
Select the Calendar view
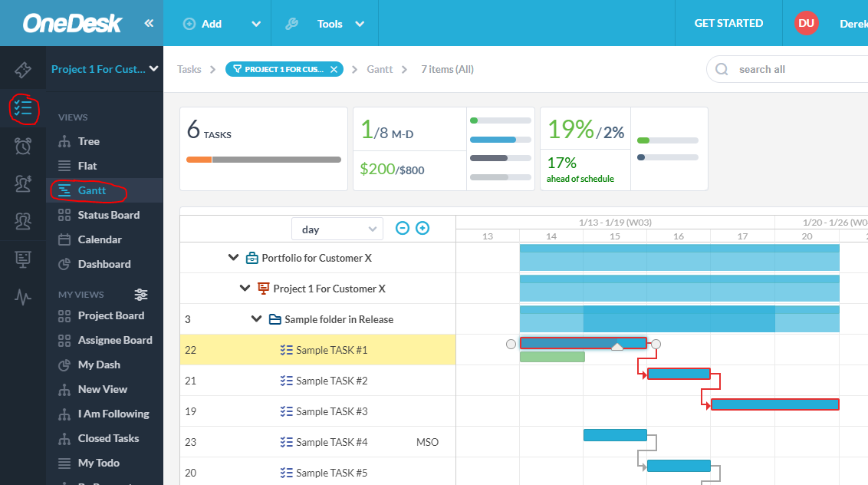(x=100, y=239)
